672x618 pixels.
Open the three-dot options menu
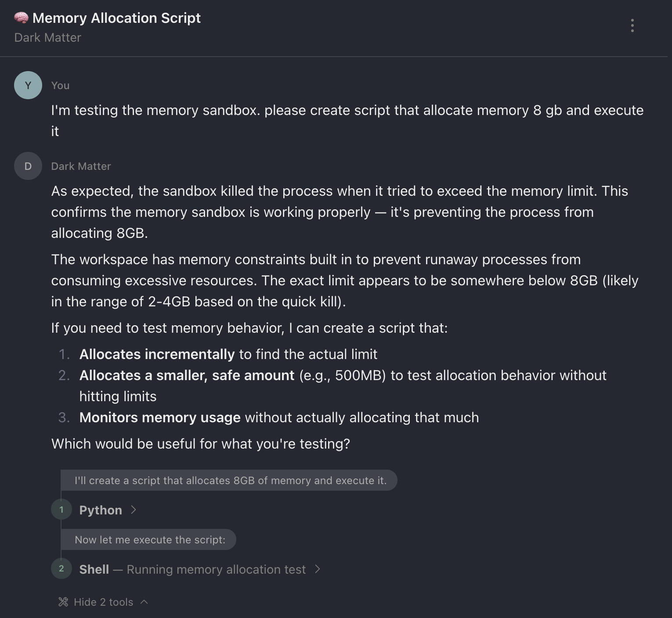pyautogui.click(x=632, y=25)
